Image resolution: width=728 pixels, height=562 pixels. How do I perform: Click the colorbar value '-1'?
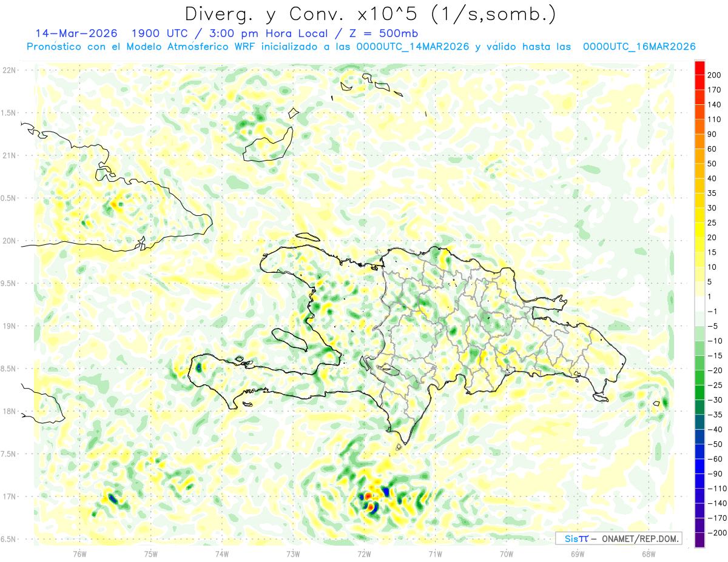713,312
